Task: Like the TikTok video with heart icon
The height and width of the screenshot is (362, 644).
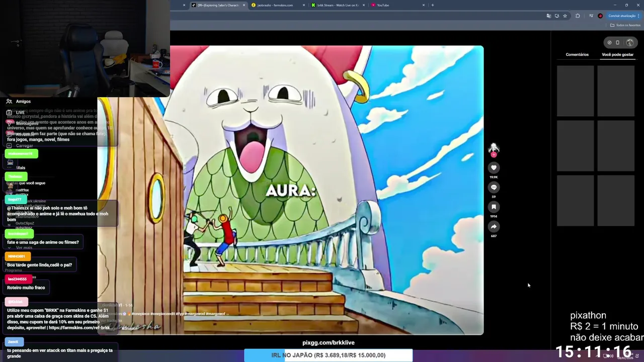Action: (494, 167)
